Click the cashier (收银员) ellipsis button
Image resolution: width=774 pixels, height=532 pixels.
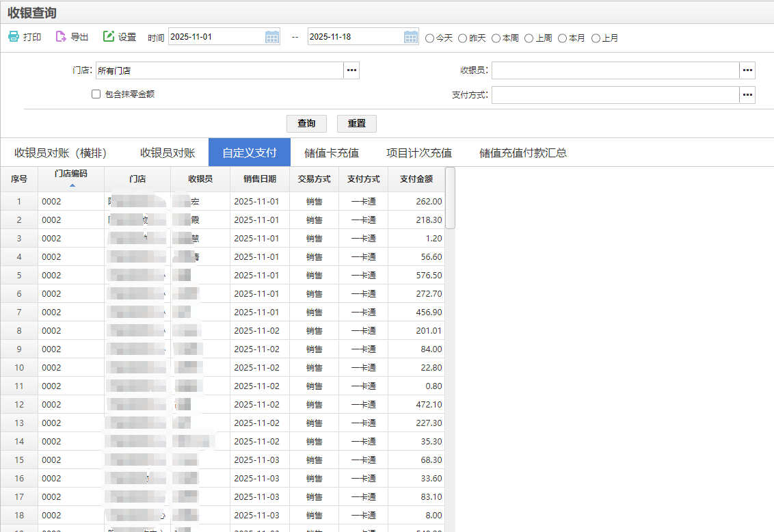pos(747,70)
